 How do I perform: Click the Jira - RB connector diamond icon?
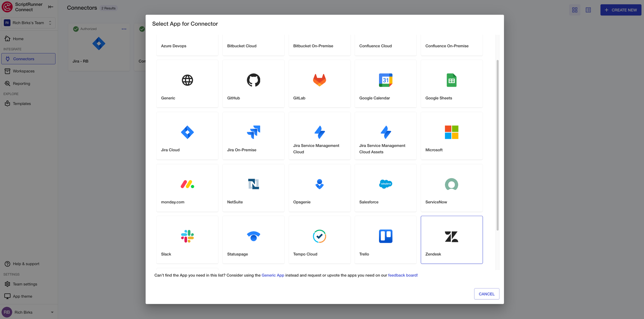pos(99,43)
